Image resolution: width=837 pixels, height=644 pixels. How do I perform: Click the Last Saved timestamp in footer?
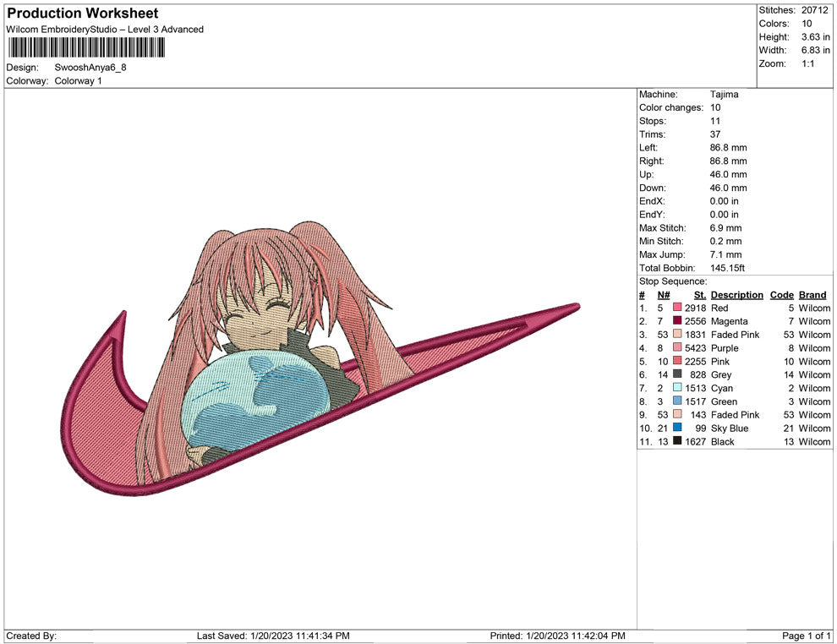[273, 636]
